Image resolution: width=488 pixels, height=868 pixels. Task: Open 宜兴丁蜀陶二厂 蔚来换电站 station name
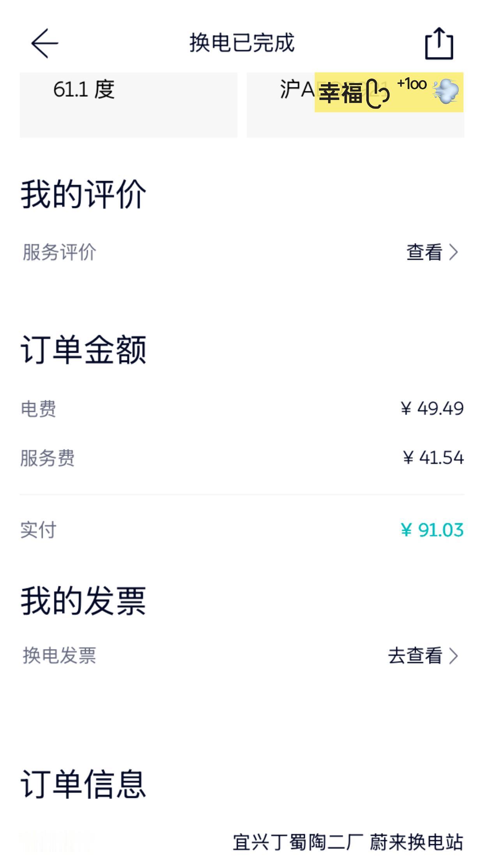348,842
